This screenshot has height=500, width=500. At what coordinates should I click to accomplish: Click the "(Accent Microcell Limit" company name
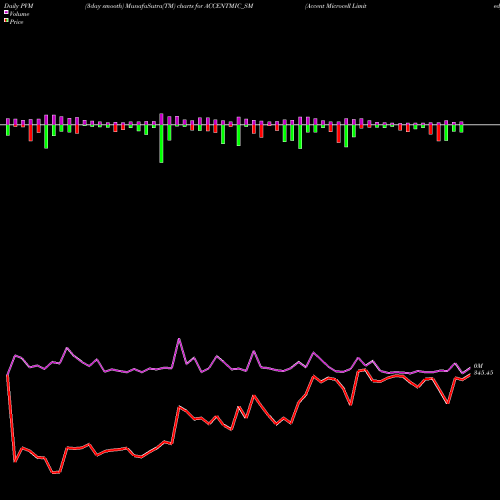point(336,6)
